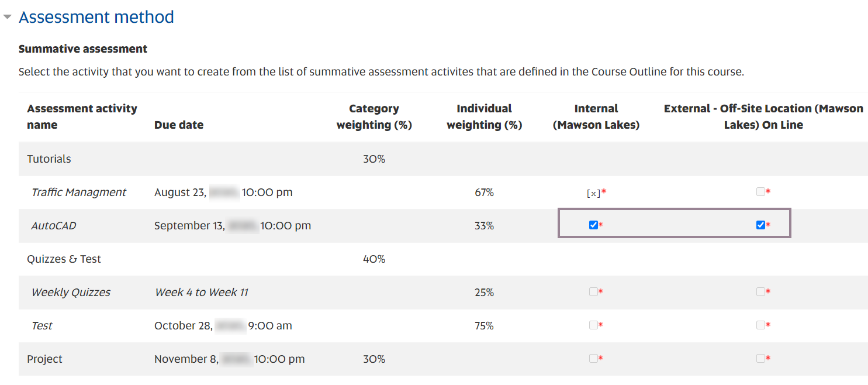Click the Due date column header
This screenshot has width=868, height=385.
tap(178, 125)
